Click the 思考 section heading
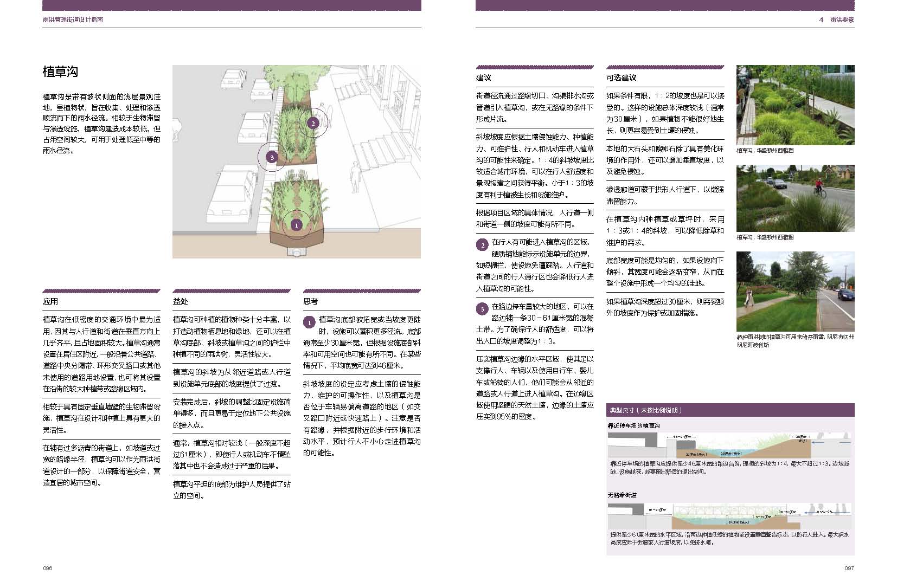The image size is (897, 588). point(311,301)
